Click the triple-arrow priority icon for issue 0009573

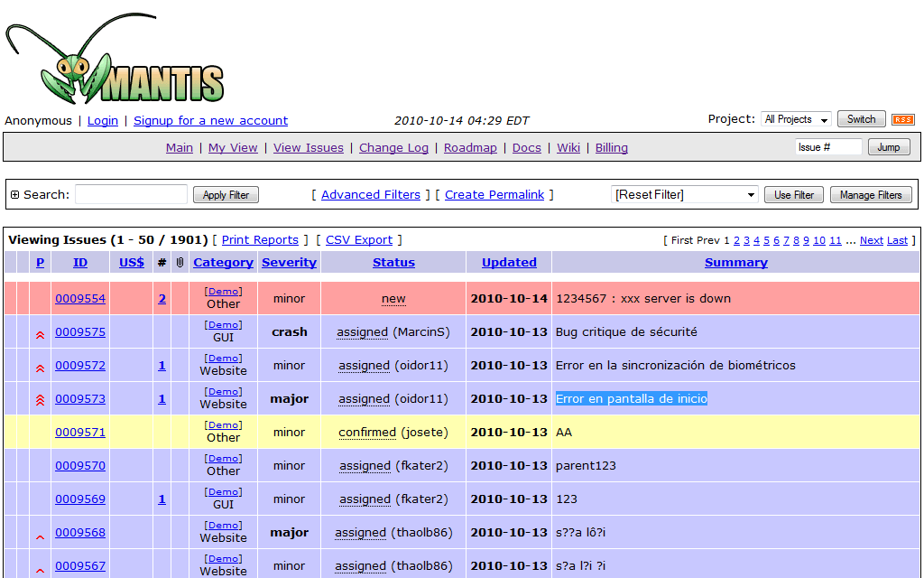point(40,400)
